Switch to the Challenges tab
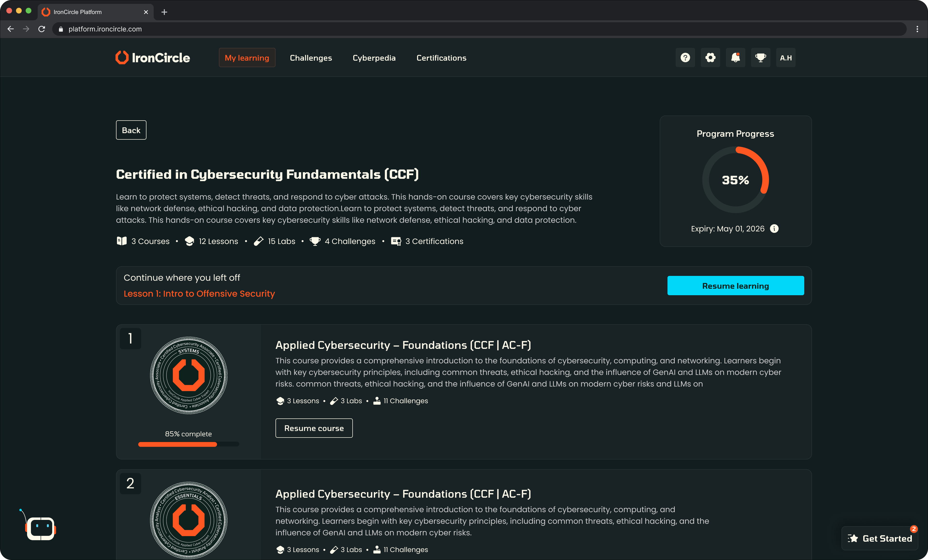Viewport: 928px width, 560px height. click(x=311, y=58)
